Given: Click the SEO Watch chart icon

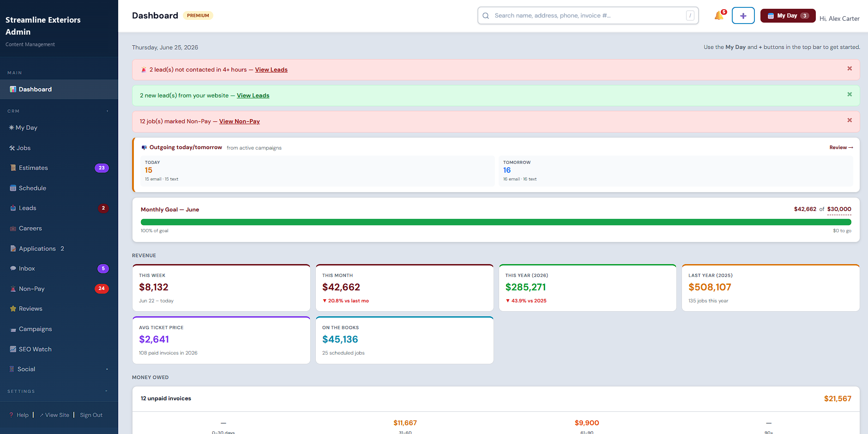Looking at the screenshot, I should tap(13, 349).
